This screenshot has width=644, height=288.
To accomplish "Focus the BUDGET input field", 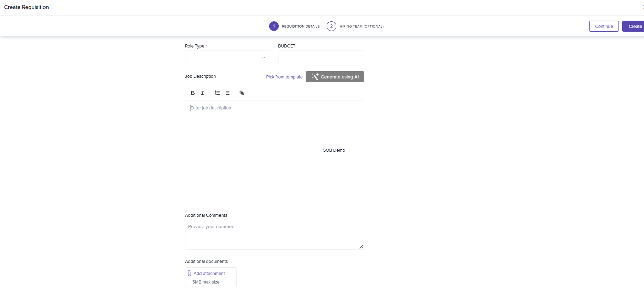I will 321,57.
